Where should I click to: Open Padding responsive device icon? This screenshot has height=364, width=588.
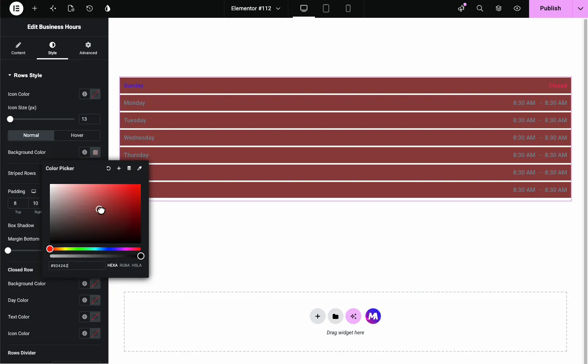(x=34, y=191)
